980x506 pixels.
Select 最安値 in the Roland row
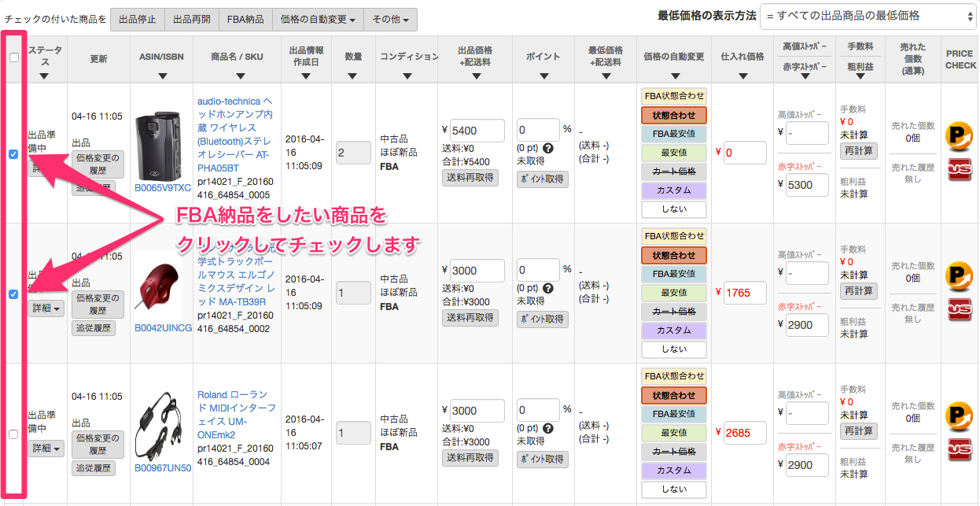674,433
